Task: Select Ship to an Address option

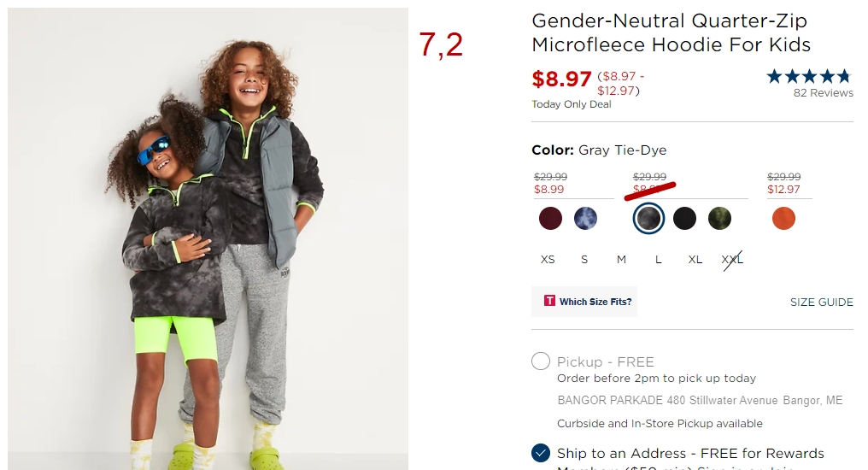Action: click(x=540, y=453)
